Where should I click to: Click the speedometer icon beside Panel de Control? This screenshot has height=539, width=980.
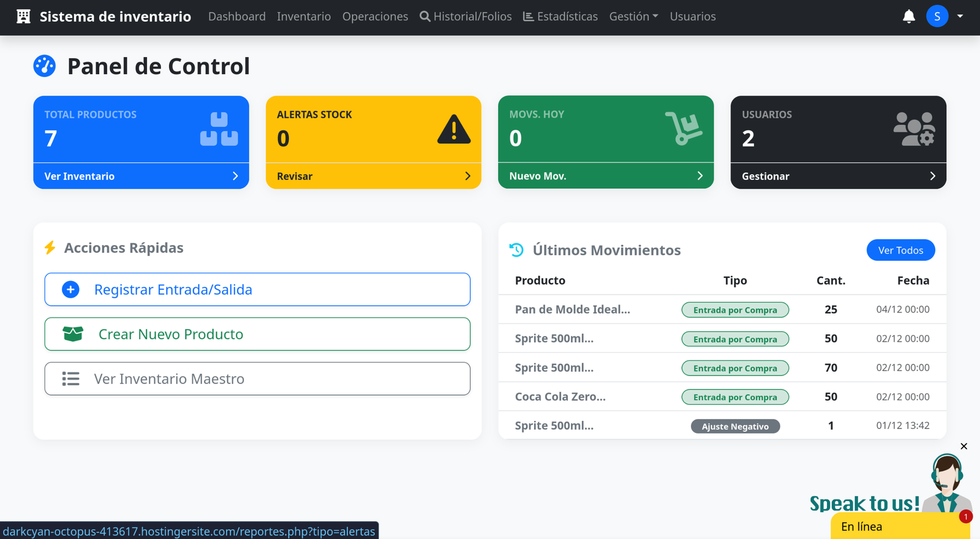click(45, 66)
